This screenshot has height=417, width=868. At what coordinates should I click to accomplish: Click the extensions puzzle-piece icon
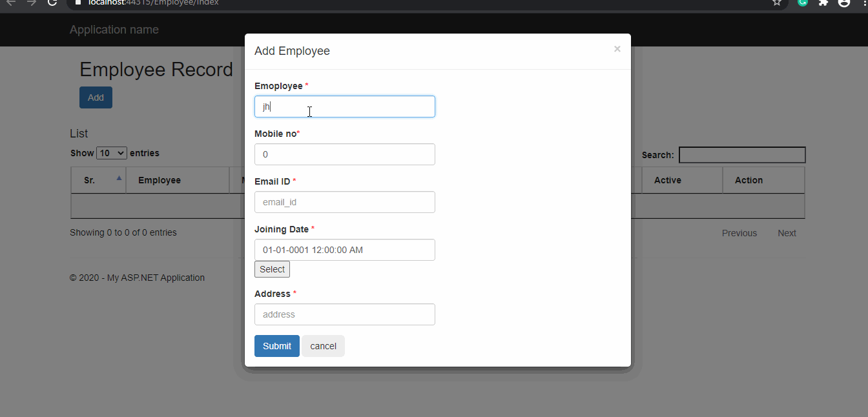point(822,3)
